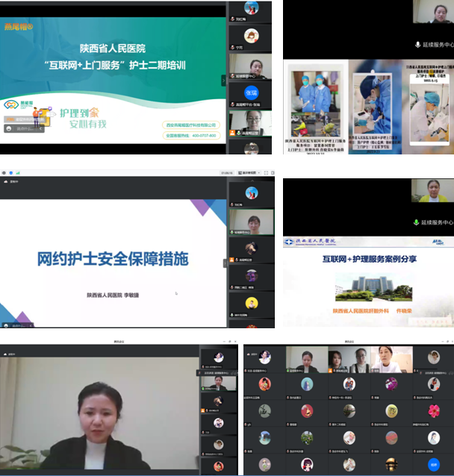454x476 pixels.
Task: Click the fullscreen icon in the meeting title bar
Action: [x=266, y=173]
